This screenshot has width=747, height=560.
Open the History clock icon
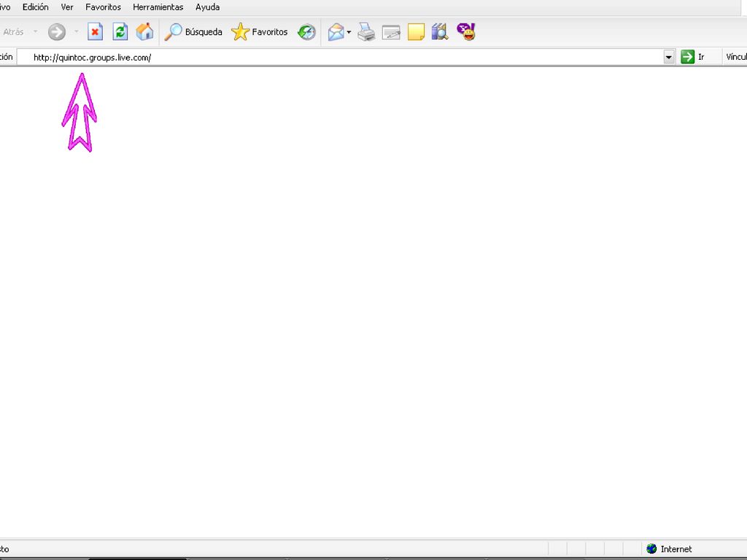click(306, 32)
